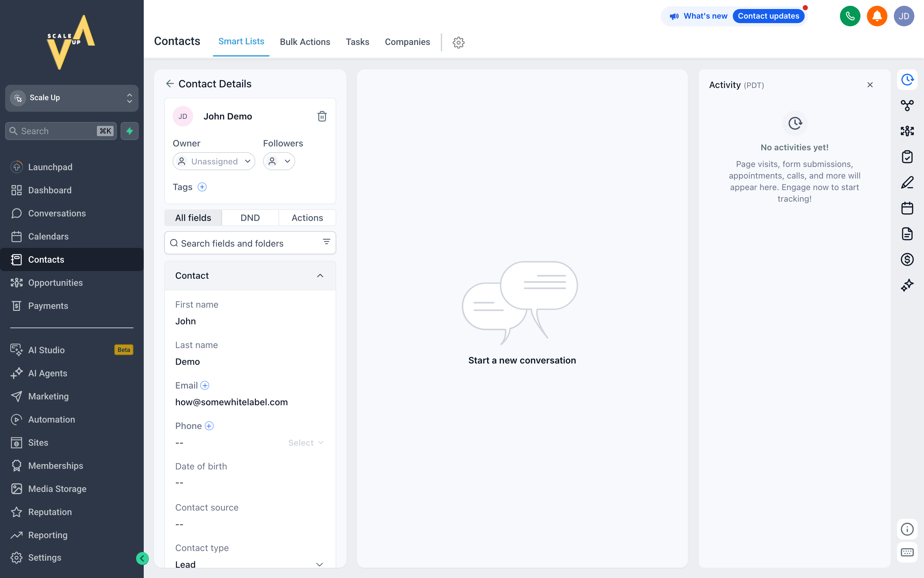This screenshot has height=578, width=924.
Task: Open Launchpad in sidebar
Action: pos(72,167)
